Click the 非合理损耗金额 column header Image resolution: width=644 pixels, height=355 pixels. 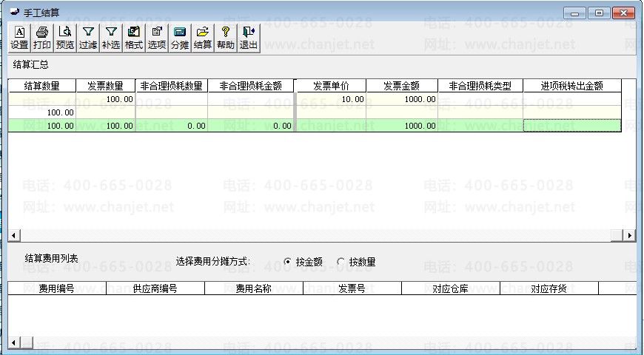[x=251, y=86]
